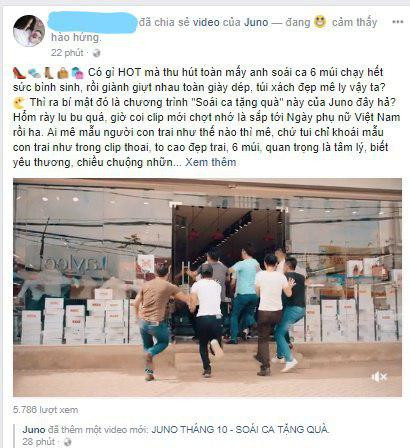410x448 pixels.
Task: Play the Juno store video
Action: [x=207, y=287]
